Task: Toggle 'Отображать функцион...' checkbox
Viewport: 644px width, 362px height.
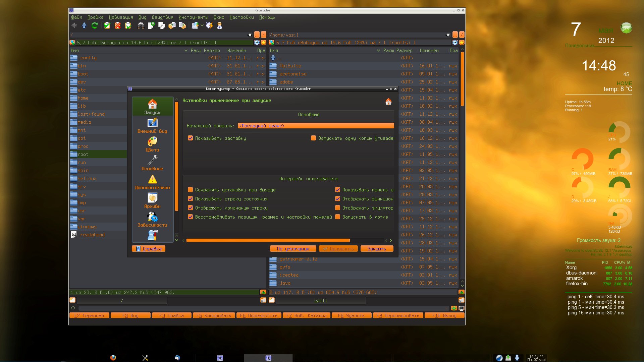Action: click(x=338, y=199)
